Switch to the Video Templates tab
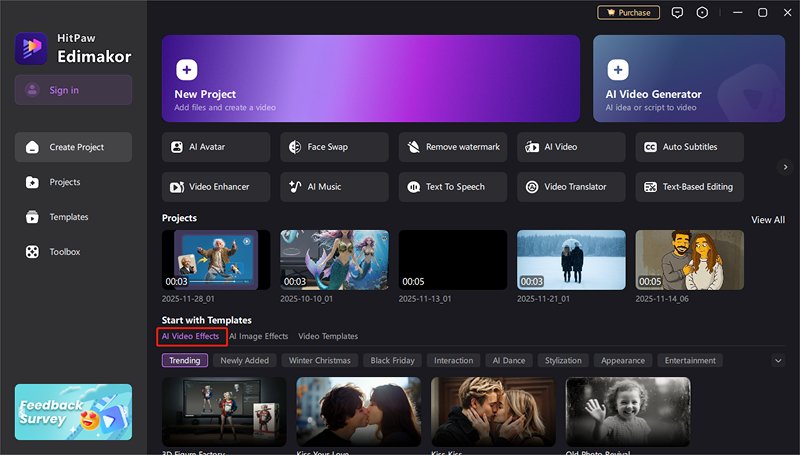The width and height of the screenshot is (800, 455). 328,336
